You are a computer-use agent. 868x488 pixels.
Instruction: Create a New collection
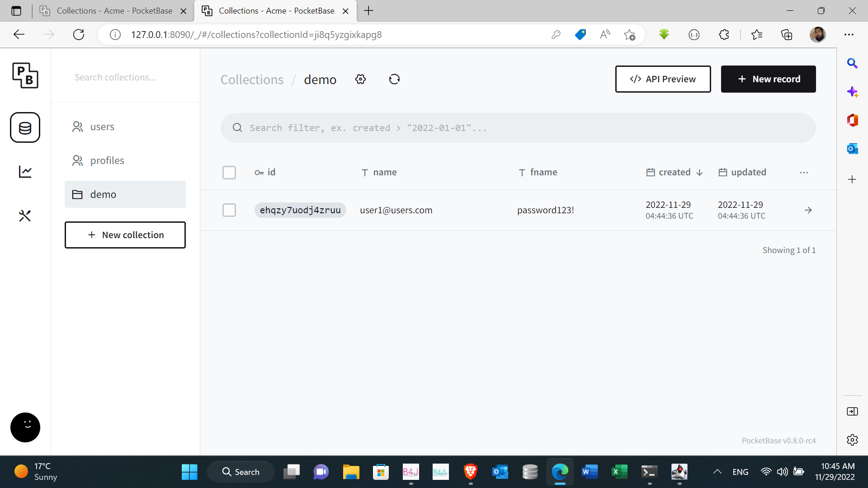125,235
